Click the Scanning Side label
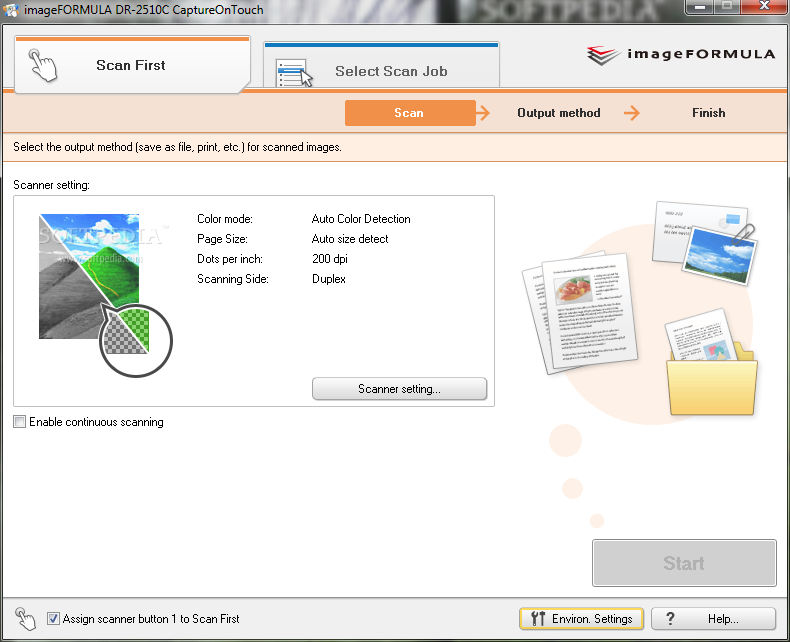The width and height of the screenshot is (790, 642). (x=233, y=279)
